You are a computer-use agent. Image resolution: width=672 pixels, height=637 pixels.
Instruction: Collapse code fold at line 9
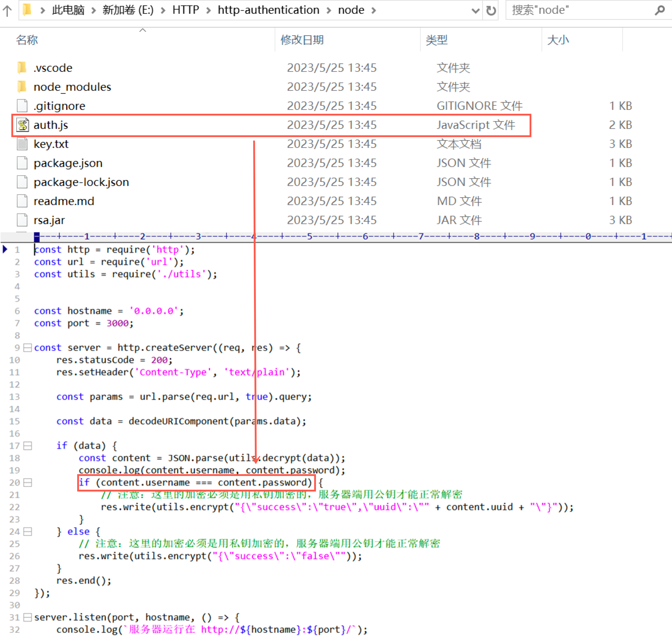28,348
